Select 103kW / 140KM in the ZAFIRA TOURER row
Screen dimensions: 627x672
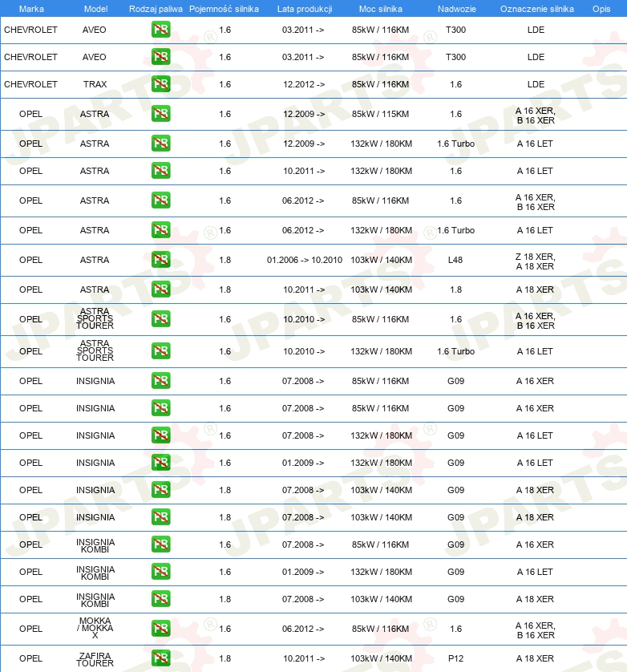pyautogui.click(x=382, y=658)
